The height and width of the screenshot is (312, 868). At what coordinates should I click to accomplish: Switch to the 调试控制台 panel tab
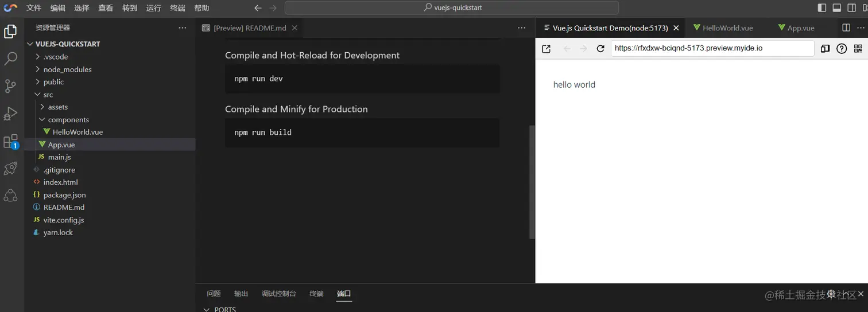(x=279, y=294)
